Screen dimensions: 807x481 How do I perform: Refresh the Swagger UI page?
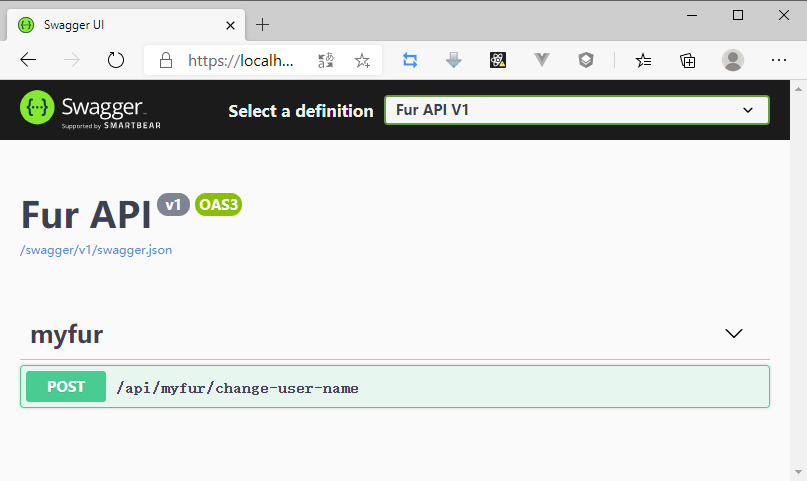coord(116,60)
